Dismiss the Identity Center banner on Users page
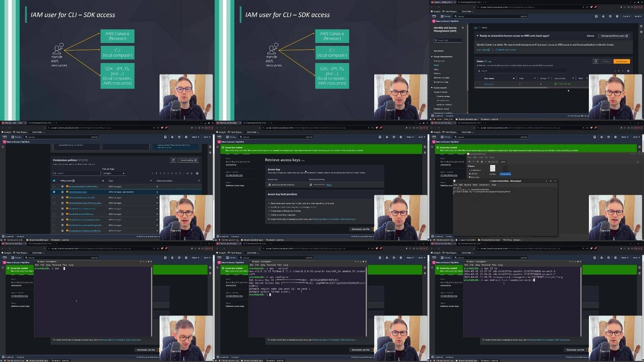The width and height of the screenshot is (644, 362). 590,36
